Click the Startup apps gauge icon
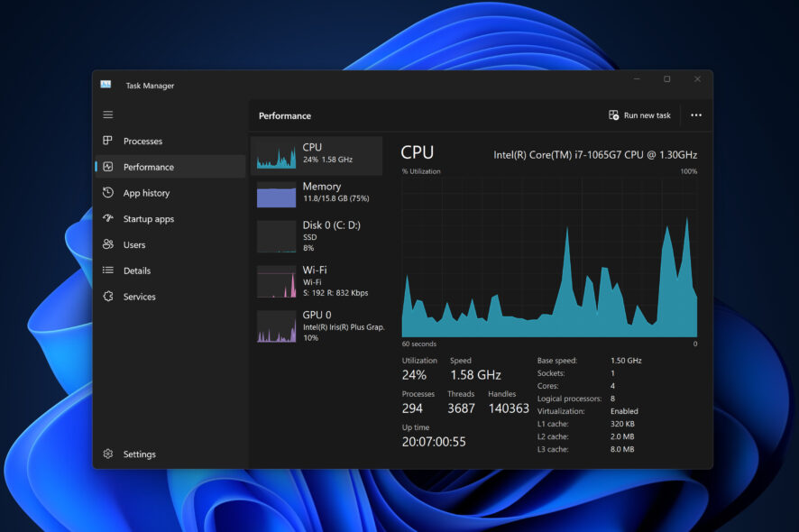 [107, 218]
